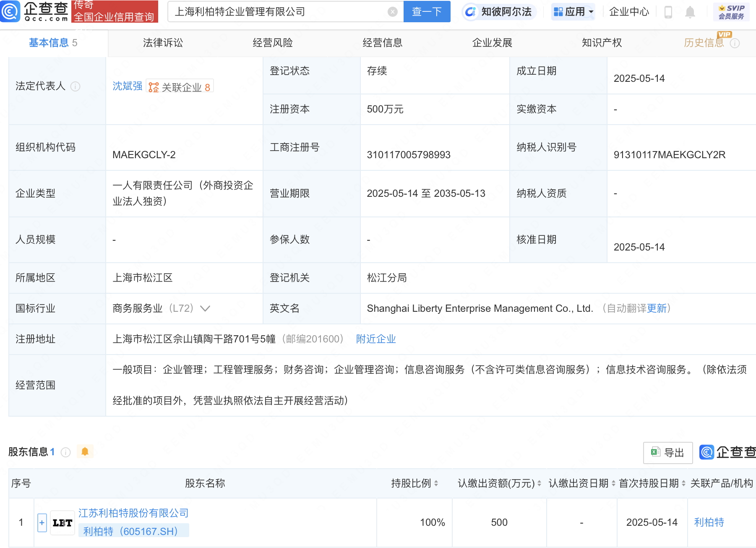
Task: Open 附近企业 nearby companies link
Action: point(376,339)
